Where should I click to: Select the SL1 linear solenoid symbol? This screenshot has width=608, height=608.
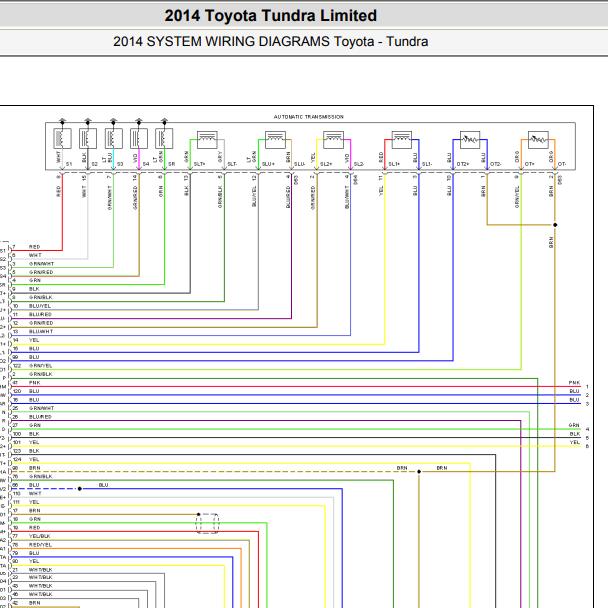coord(402,140)
